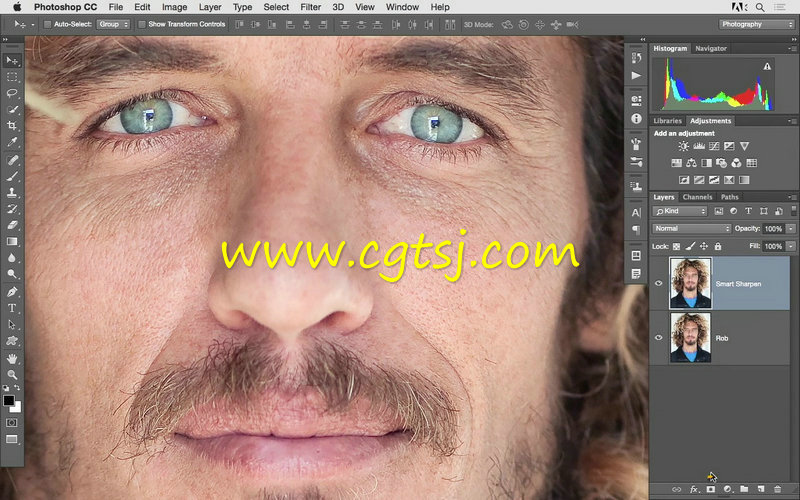Viewport: 800px width, 500px height.
Task: Open the Photography workspace dropdown
Action: [x=757, y=24]
